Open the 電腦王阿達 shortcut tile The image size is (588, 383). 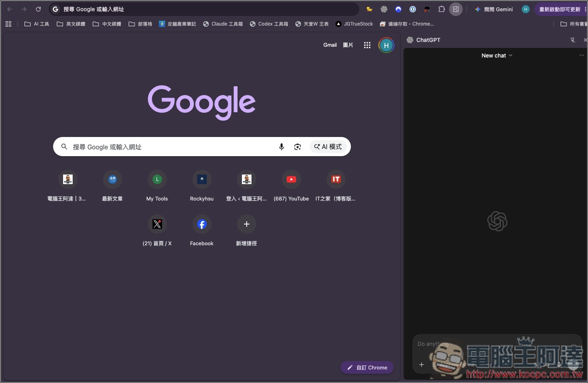click(x=67, y=186)
